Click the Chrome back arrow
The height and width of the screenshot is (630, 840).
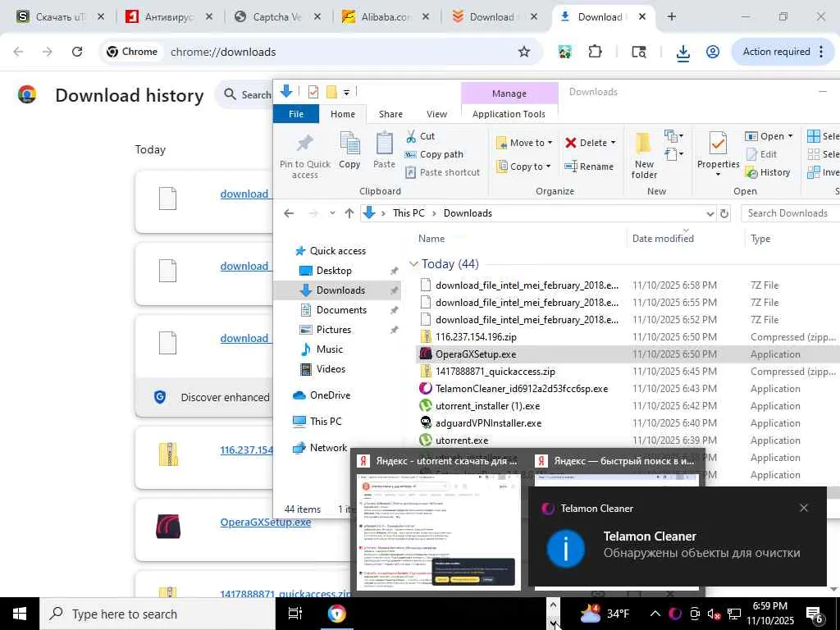pyautogui.click(x=19, y=52)
